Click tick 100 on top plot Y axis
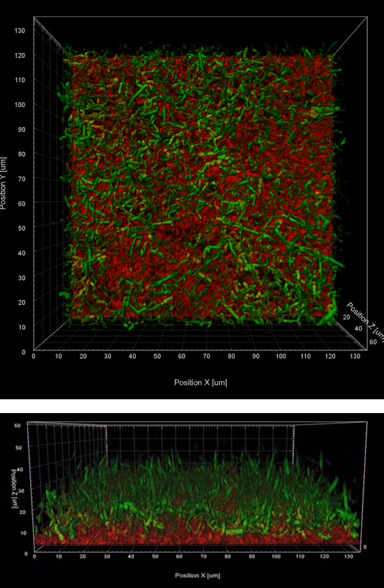Screen dimensions: 384x588 (x=20, y=105)
